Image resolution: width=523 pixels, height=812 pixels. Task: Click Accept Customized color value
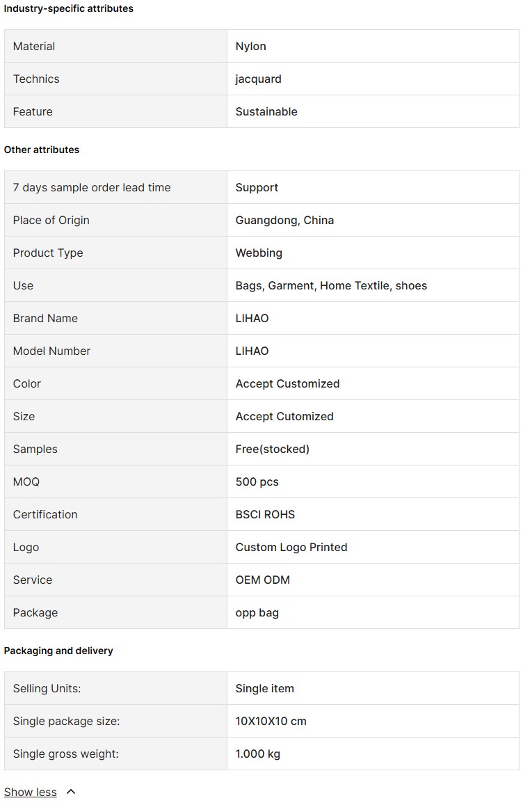[287, 383]
